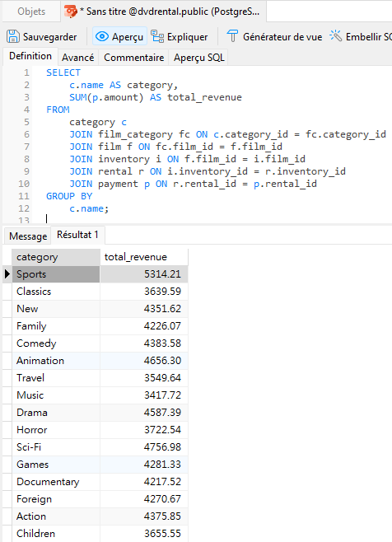Open the Objets tab
This screenshot has width=392, height=542.
tap(31, 12)
